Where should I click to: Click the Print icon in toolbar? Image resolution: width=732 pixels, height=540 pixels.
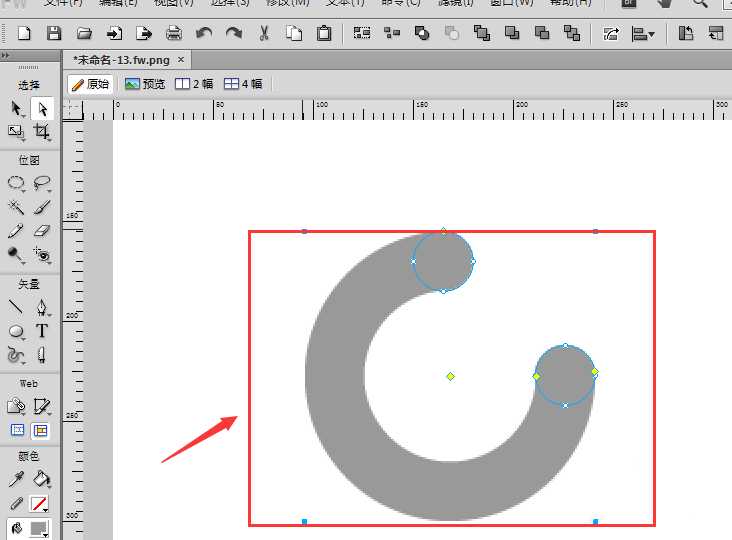(174, 33)
